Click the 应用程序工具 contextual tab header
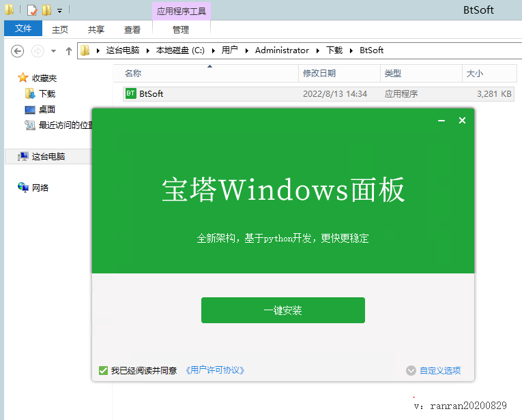Viewport: 522px width, 420px height. pyautogui.click(x=182, y=12)
